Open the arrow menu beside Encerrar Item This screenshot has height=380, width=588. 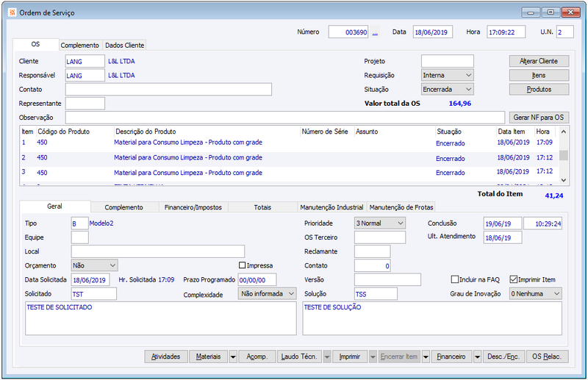tap(426, 356)
